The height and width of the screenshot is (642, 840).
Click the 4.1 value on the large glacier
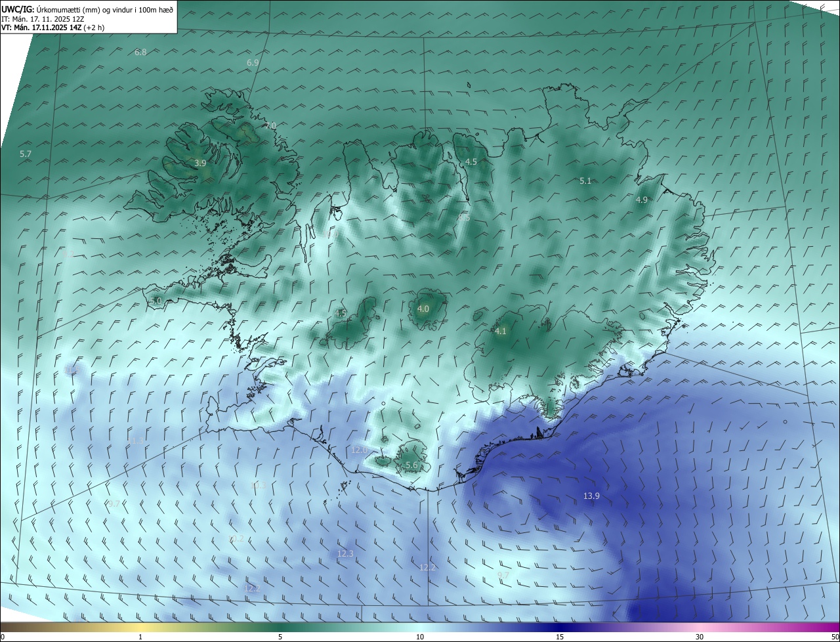click(x=501, y=331)
